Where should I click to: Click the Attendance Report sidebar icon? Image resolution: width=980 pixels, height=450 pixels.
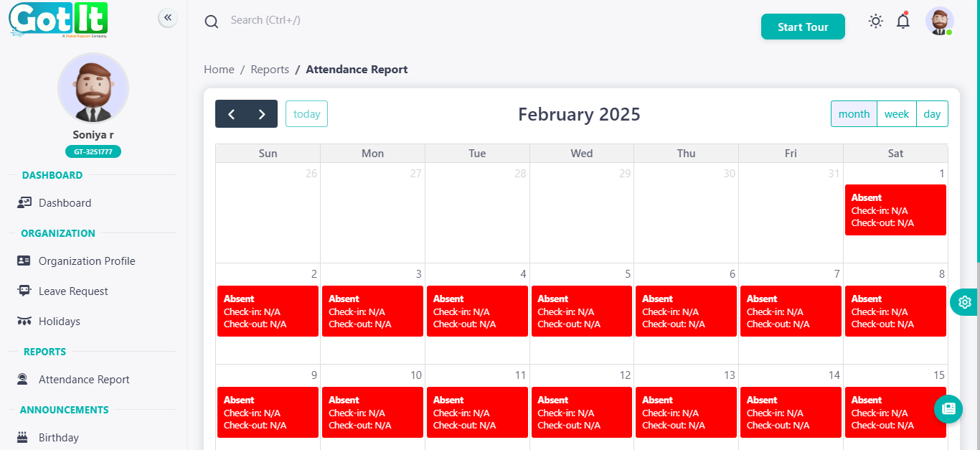click(x=23, y=380)
